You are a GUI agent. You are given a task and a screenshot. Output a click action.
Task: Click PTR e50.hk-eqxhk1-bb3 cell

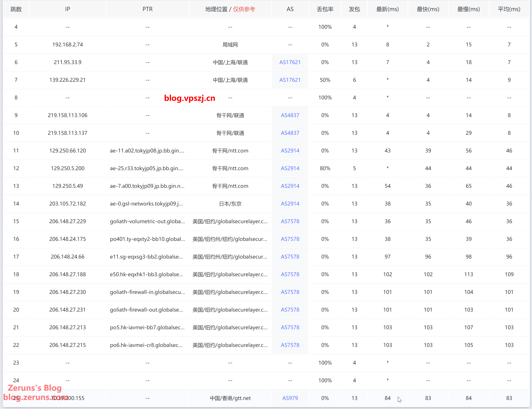(146, 274)
